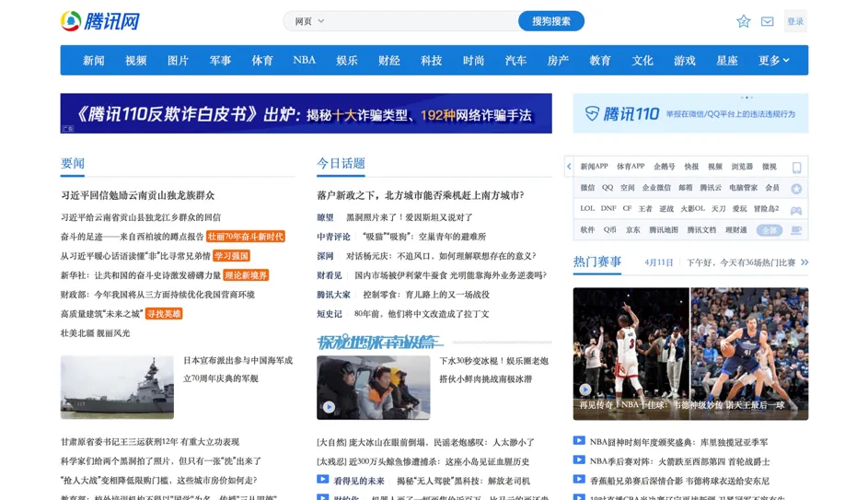Open the 新闻 navigation item
This screenshot has height=500, width=868.
coord(94,61)
